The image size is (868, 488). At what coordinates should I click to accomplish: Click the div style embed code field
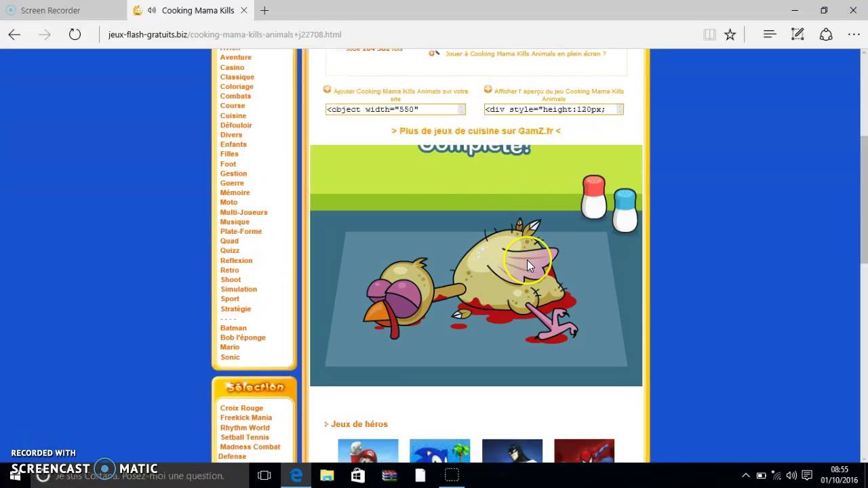(x=553, y=109)
